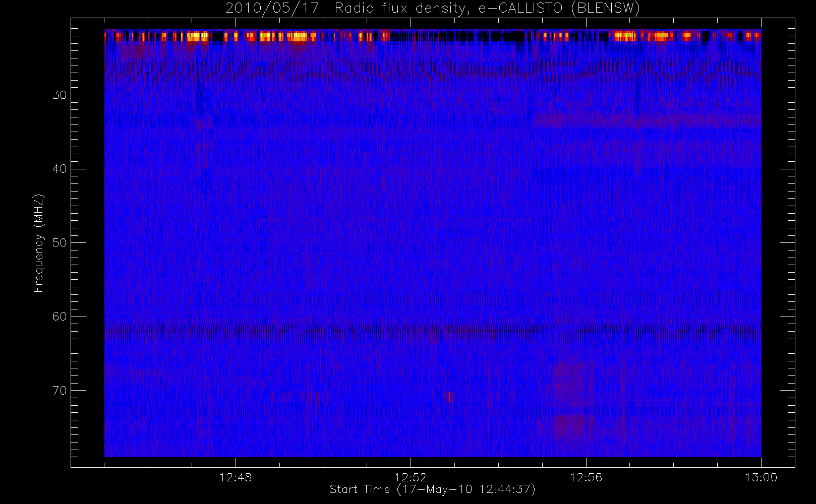The image size is (816, 504).
Task: Click the 12:52 time tick label
Action: click(411, 477)
